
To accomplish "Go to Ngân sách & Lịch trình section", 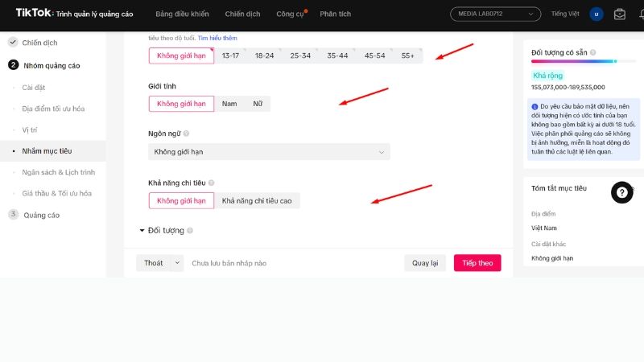I will coord(58,172).
